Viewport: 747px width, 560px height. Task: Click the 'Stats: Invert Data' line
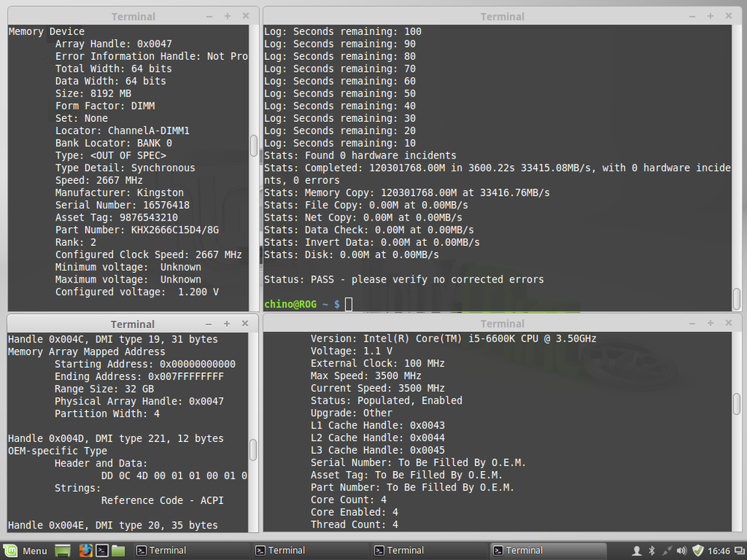coord(372,242)
